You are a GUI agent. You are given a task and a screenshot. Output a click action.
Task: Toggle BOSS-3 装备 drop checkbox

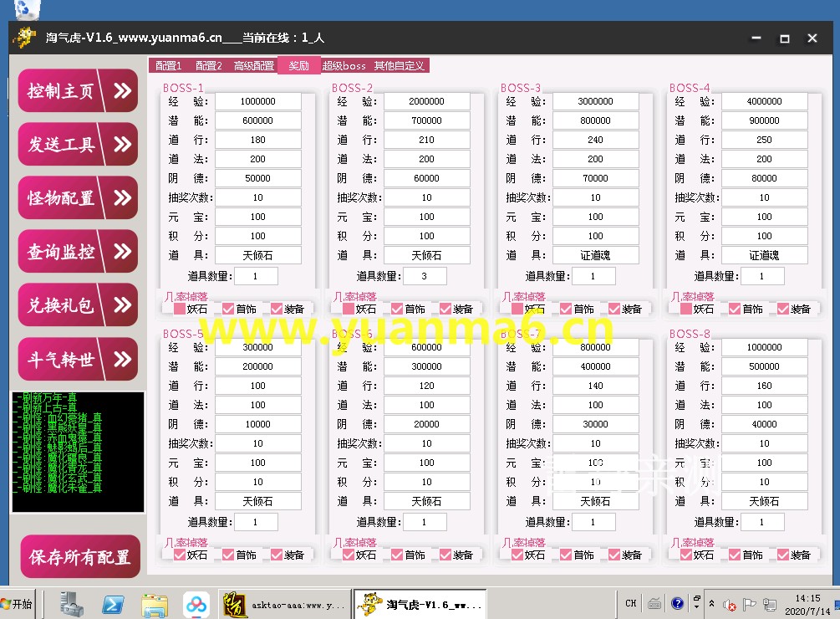614,309
